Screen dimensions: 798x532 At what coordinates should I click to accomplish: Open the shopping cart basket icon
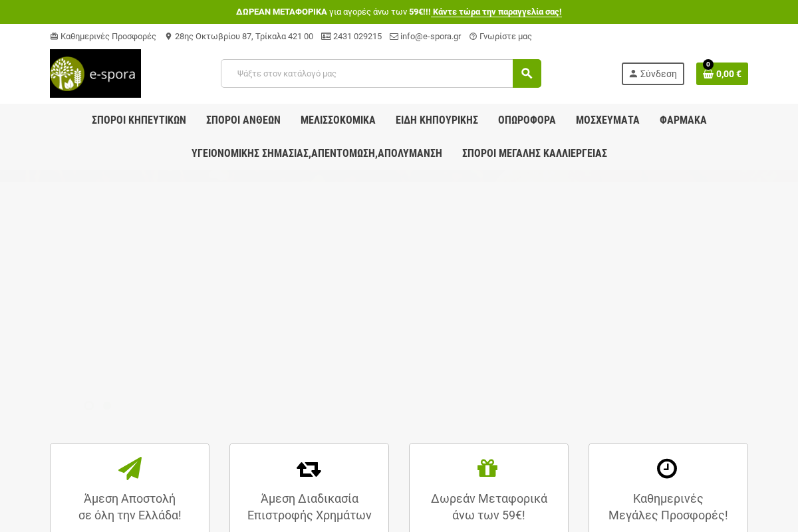pyautogui.click(x=708, y=74)
